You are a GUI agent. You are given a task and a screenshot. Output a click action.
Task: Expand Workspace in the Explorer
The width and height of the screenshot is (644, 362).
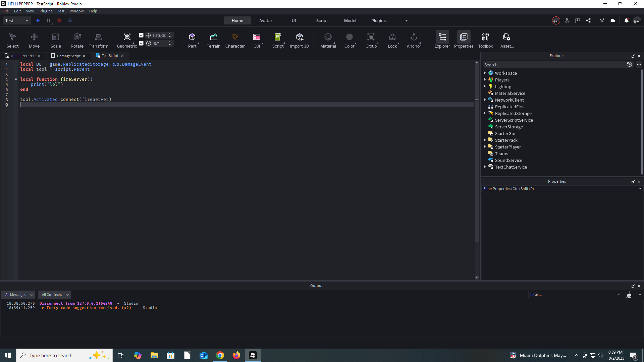click(x=485, y=73)
